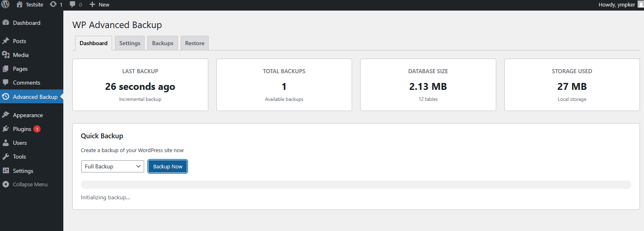Screen dimensions: 644x231
Task: Click the pending updates count 1 in admin bar
Action: click(x=61, y=4)
